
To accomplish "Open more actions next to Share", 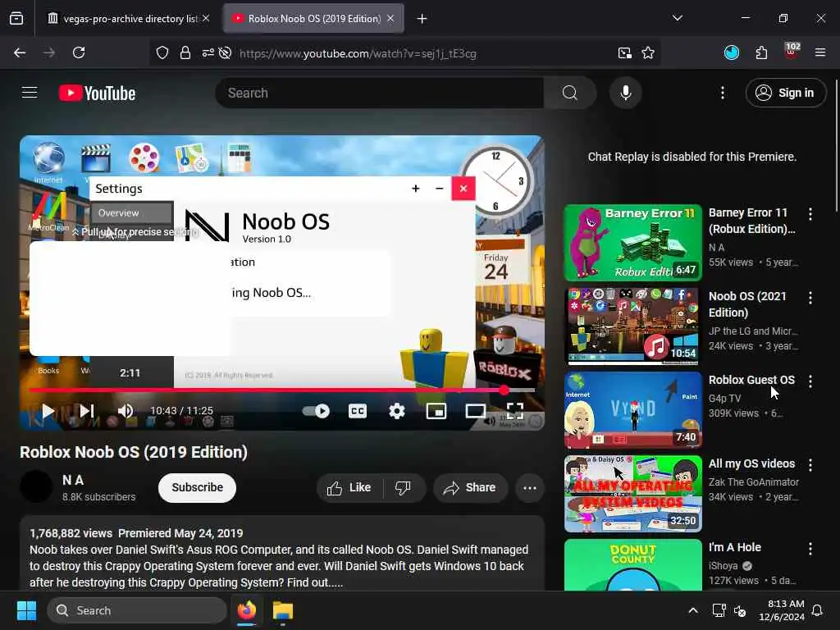I will (x=530, y=487).
